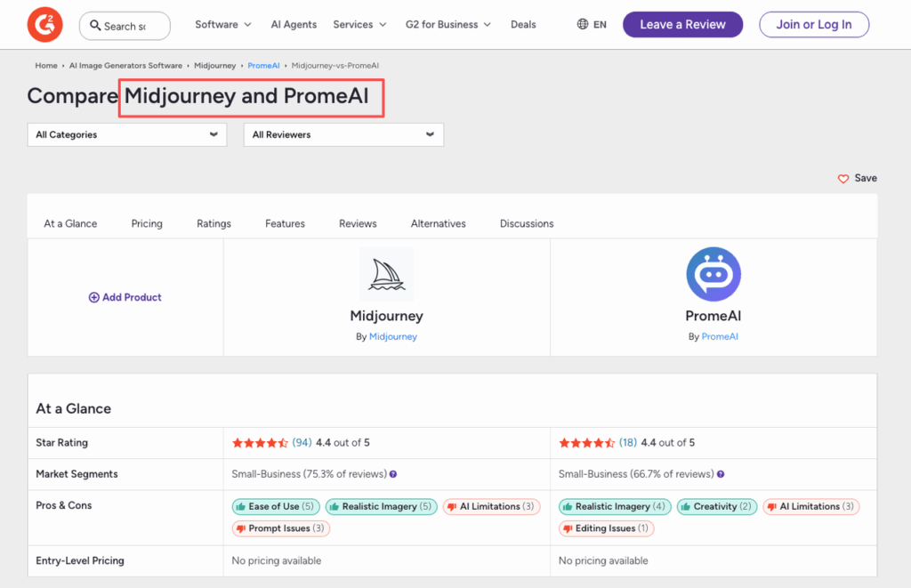911x588 pixels.
Task: Open PromeAI (18) reviews count link
Action: (628, 443)
